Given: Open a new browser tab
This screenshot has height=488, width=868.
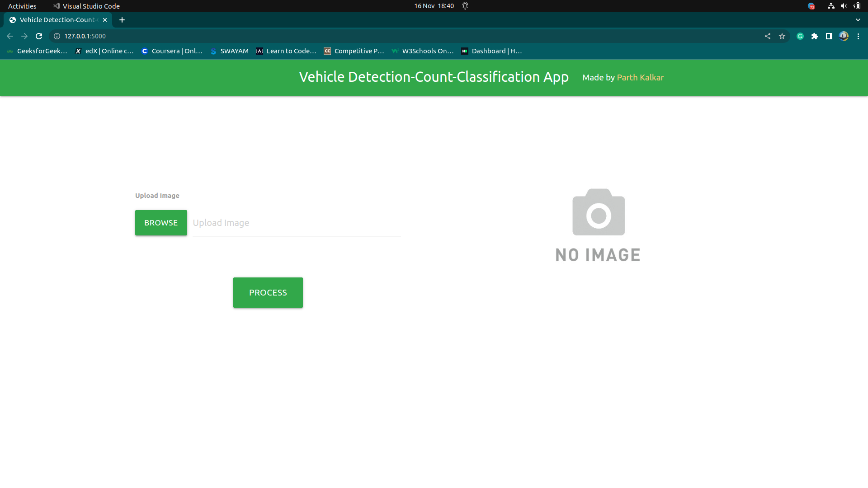Looking at the screenshot, I should click(122, 20).
